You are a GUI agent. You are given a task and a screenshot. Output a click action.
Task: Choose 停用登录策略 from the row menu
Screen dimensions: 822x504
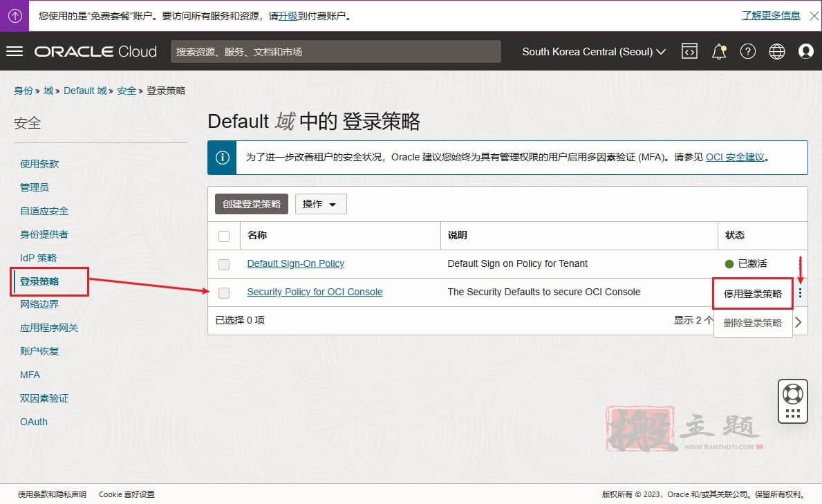(x=753, y=294)
